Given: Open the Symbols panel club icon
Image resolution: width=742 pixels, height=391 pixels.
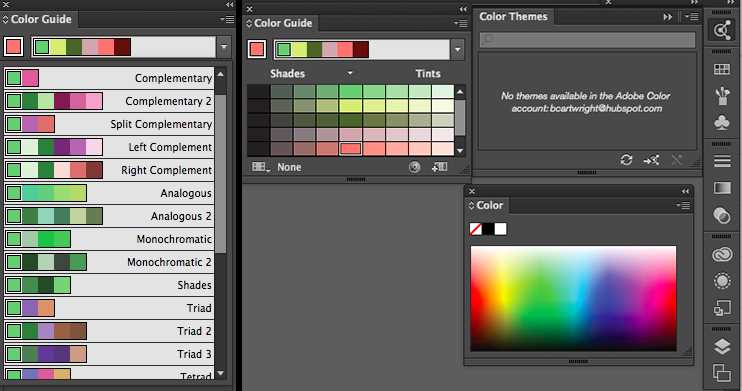Looking at the screenshot, I should [x=722, y=123].
